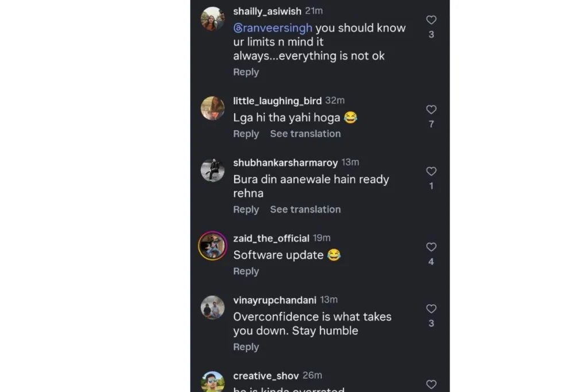This screenshot has height=392, width=588.
Task: Open creative_shov username profile
Action: coord(266,376)
